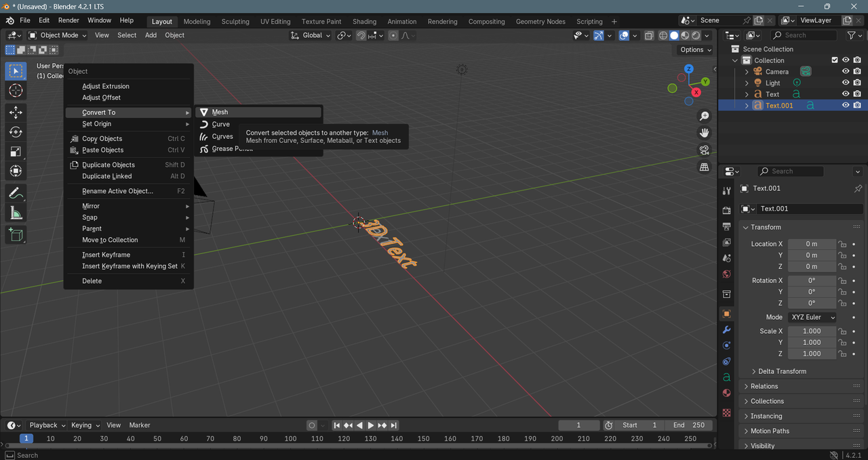Switch to rendered viewport shading

(696, 35)
